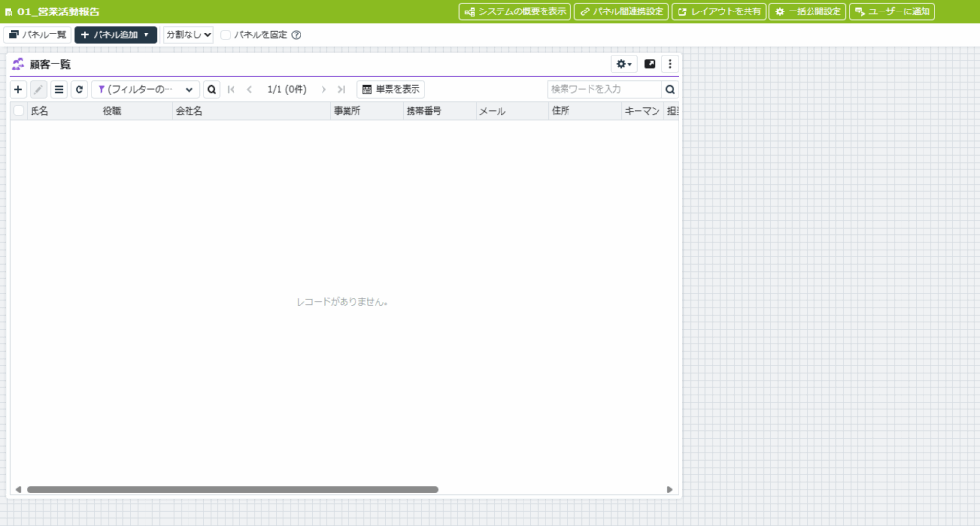The image size is (980, 526).
Task: Click the help icon next to パネルを固定
Action: click(296, 35)
